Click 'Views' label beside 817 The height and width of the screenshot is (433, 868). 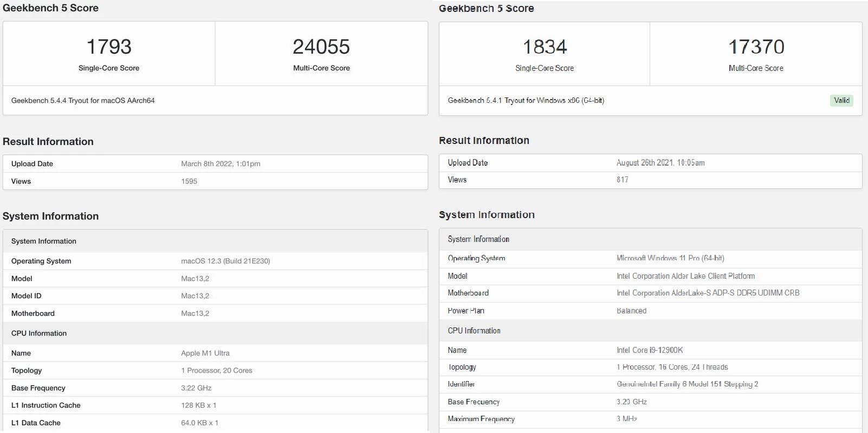click(x=457, y=180)
